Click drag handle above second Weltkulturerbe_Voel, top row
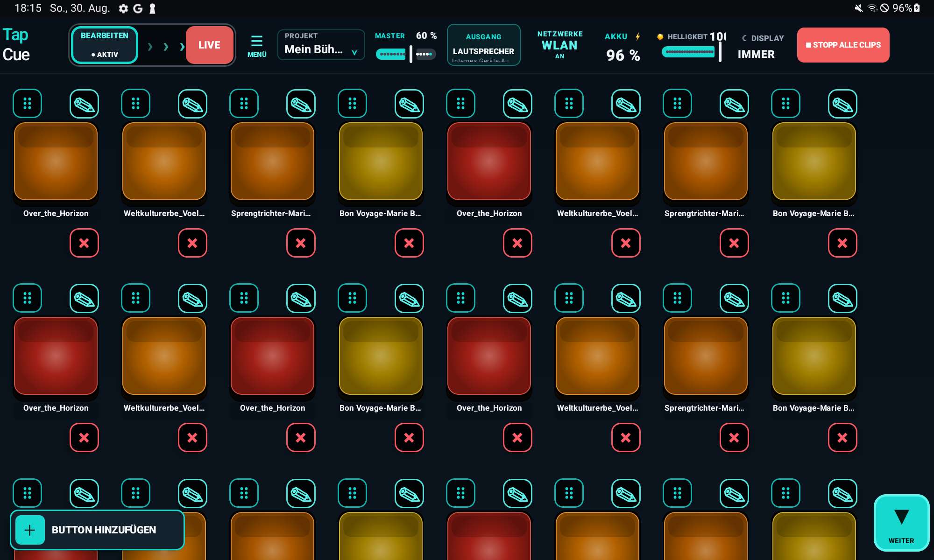Viewport: 934px width, 560px height. (x=569, y=104)
